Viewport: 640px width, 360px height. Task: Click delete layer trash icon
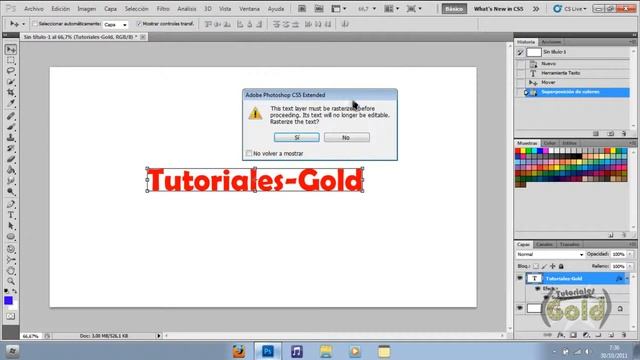[x=624, y=335]
